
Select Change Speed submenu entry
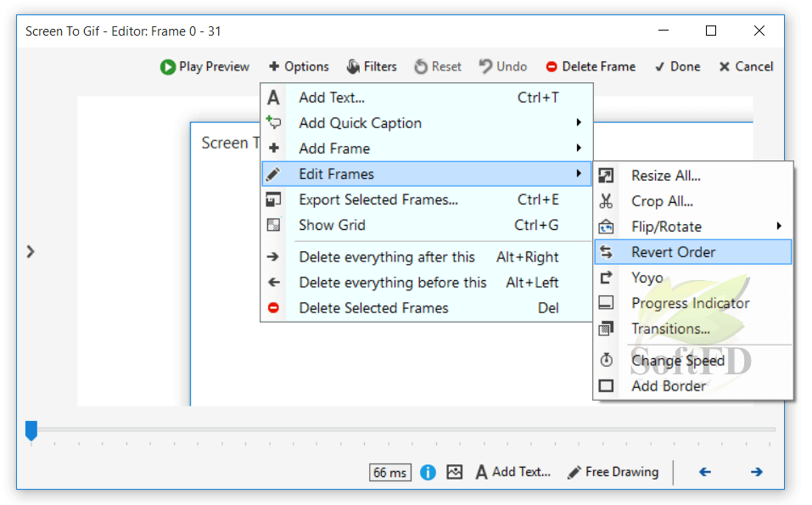tap(693, 361)
